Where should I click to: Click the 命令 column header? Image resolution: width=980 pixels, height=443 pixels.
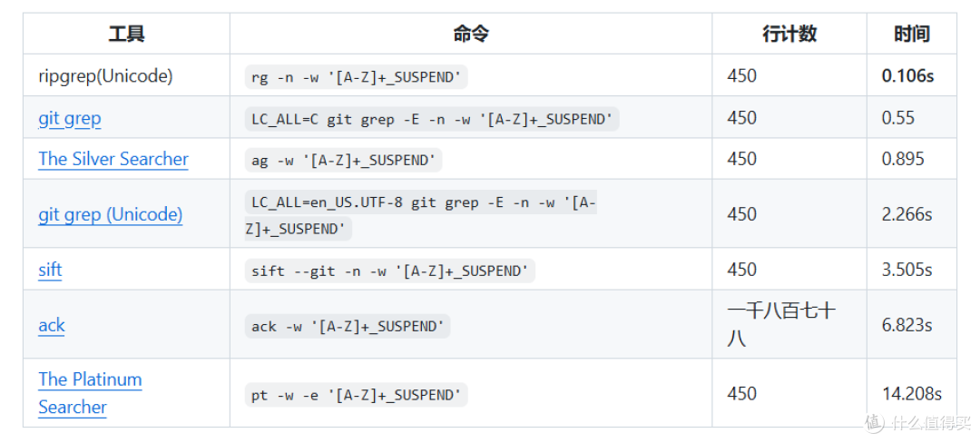[x=471, y=34]
